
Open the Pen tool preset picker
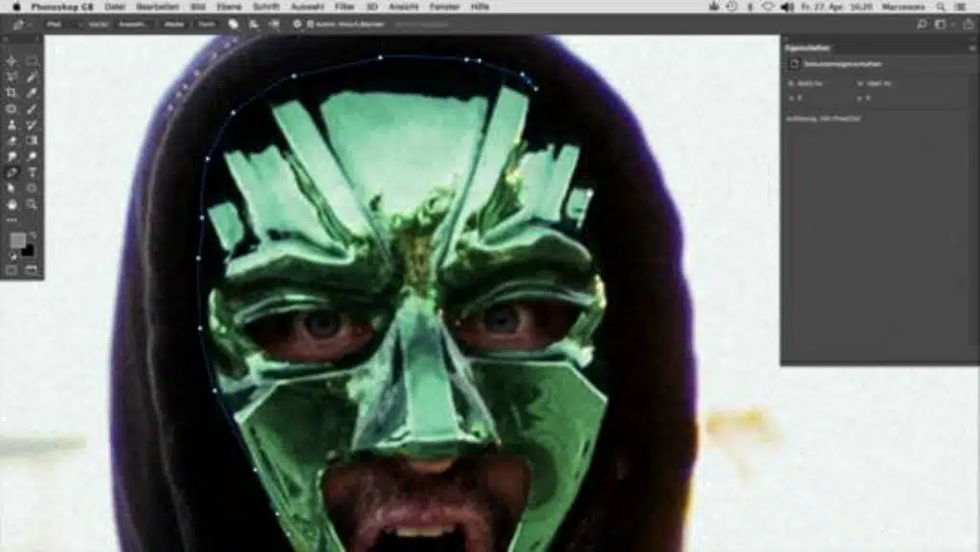pyautogui.click(x=21, y=24)
